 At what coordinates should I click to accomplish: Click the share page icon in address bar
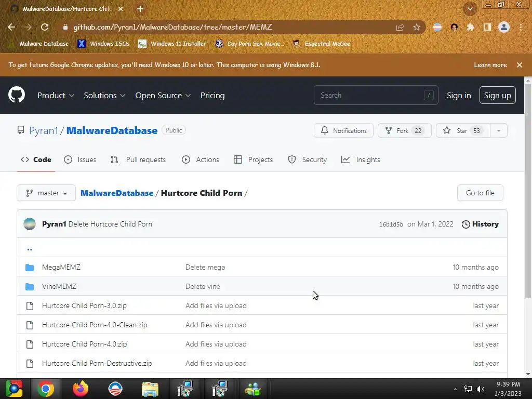pos(400,27)
